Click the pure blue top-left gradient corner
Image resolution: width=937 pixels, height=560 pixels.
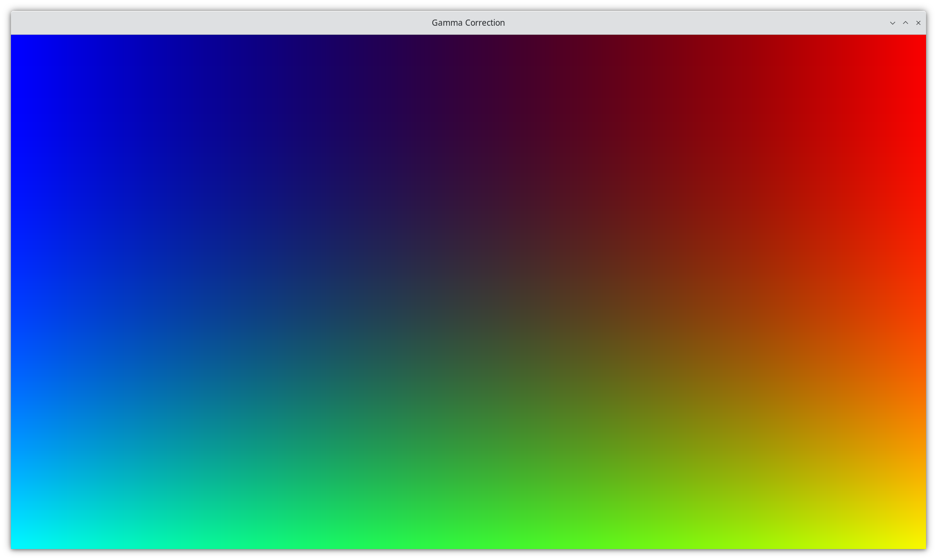[x=19, y=43]
